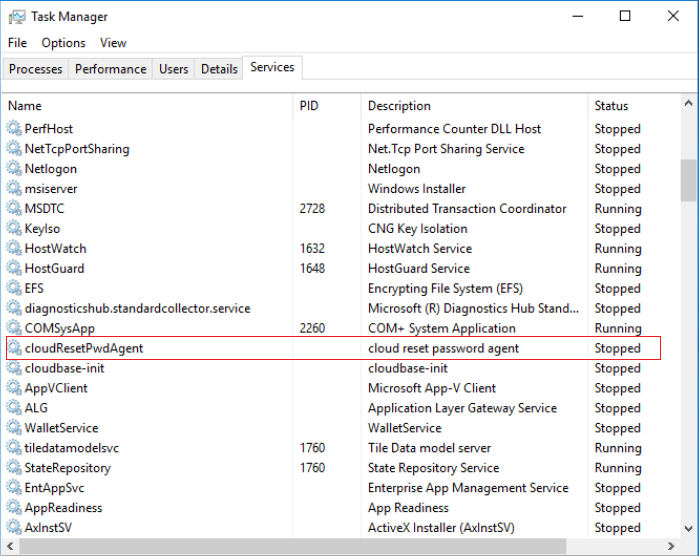
Task: Click the gear icon beside cloudResetPwdAgent
Action: (14, 348)
